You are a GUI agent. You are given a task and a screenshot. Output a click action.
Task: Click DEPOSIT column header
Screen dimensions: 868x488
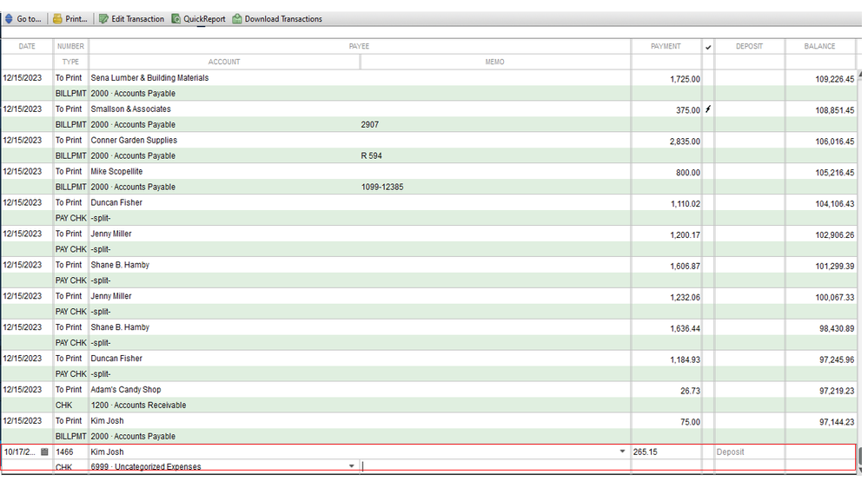[750, 47]
